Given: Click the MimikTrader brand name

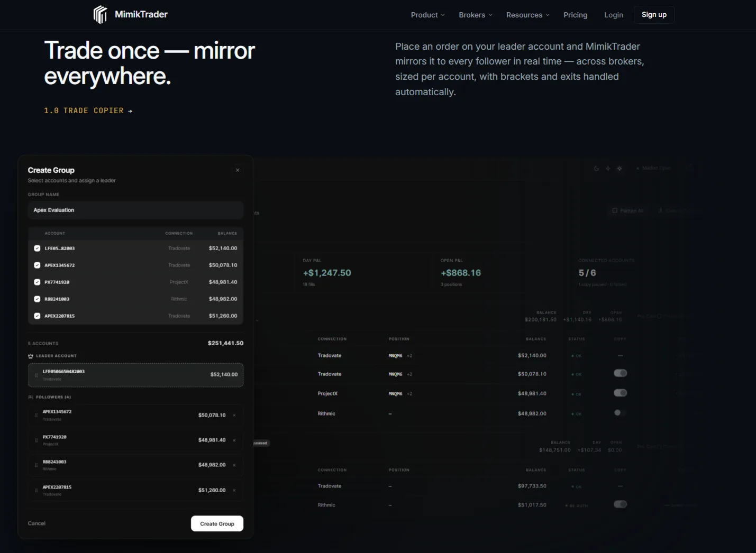Looking at the screenshot, I should (141, 14).
